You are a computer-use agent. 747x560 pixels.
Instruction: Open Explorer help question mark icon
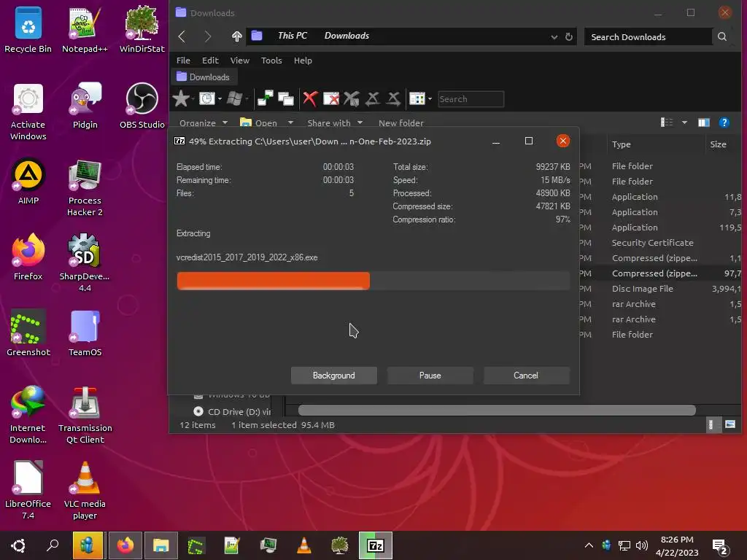724,122
